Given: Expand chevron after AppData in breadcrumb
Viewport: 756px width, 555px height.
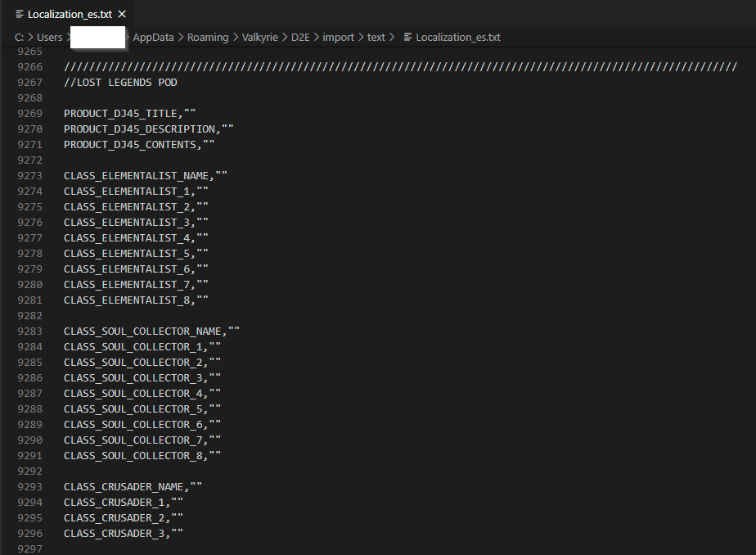Looking at the screenshot, I should click(181, 37).
